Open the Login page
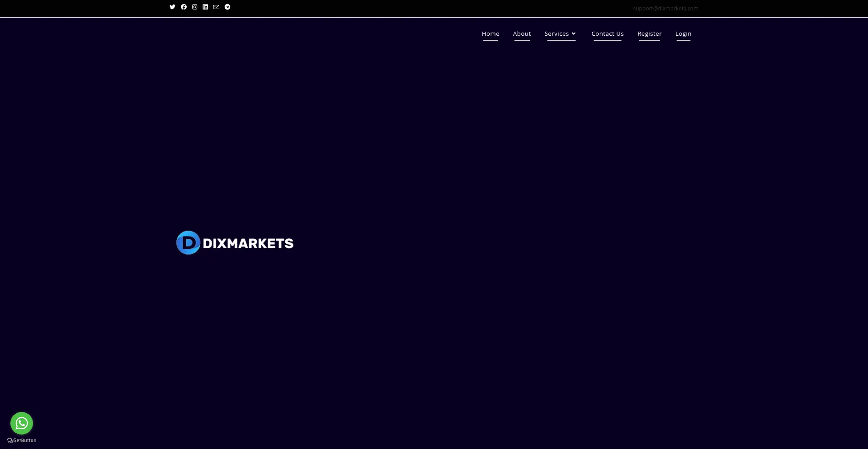868x449 pixels. 683,34
